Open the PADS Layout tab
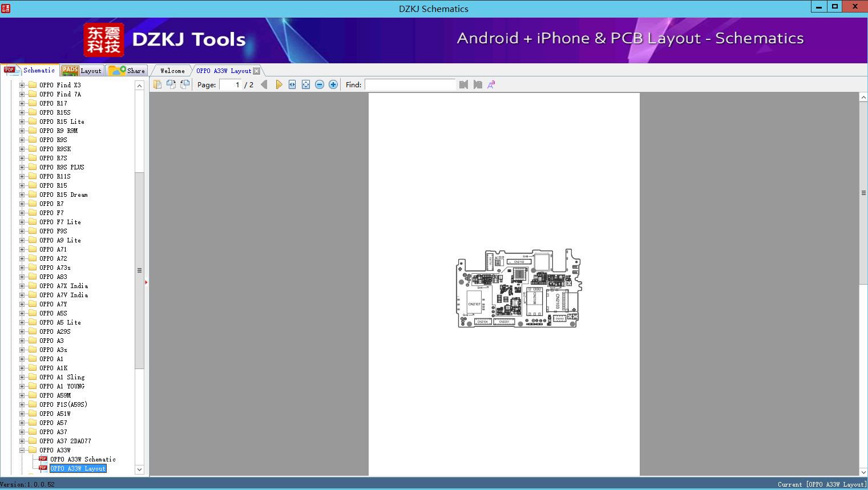 82,71
